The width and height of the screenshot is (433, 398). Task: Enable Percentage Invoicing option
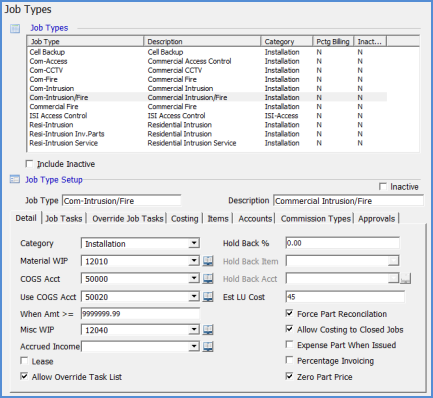pos(289,360)
